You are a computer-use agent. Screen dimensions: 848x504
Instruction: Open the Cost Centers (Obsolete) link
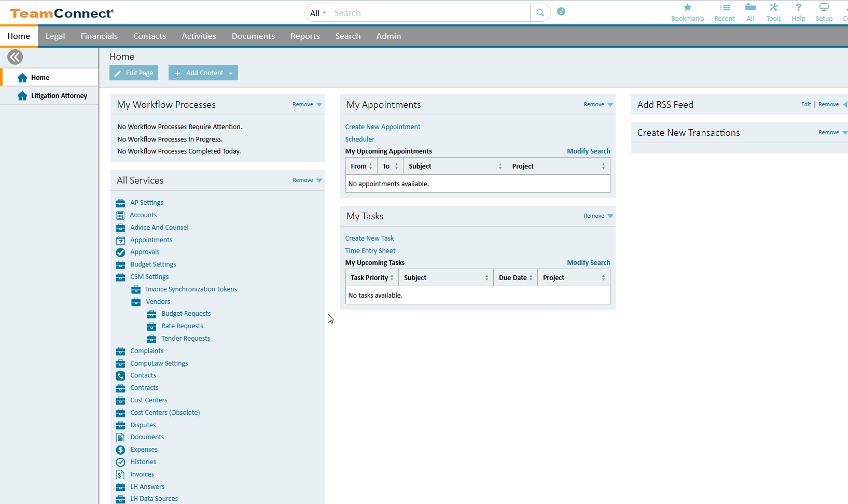click(165, 413)
